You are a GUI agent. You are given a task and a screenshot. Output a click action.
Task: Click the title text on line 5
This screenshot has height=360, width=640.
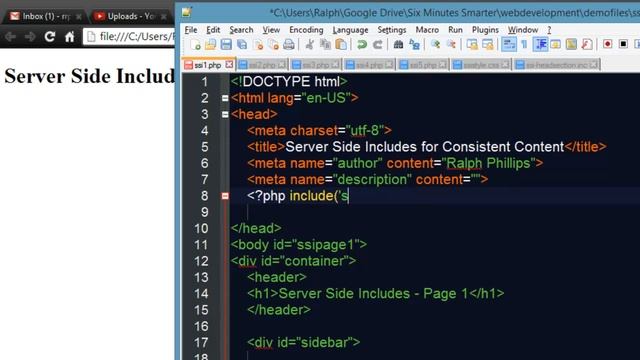(424, 147)
